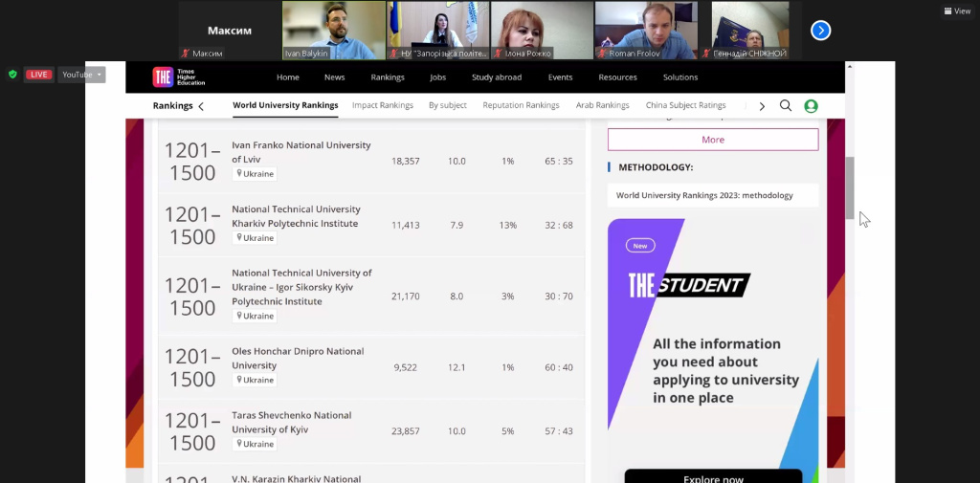
Task: Click the Times Higher Education logo
Action: (x=179, y=77)
